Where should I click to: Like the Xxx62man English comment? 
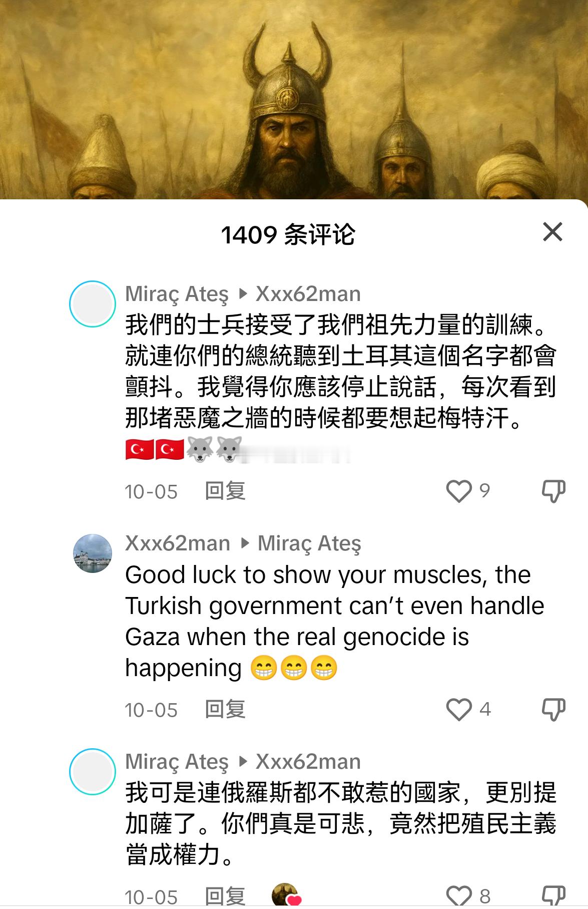tap(459, 709)
